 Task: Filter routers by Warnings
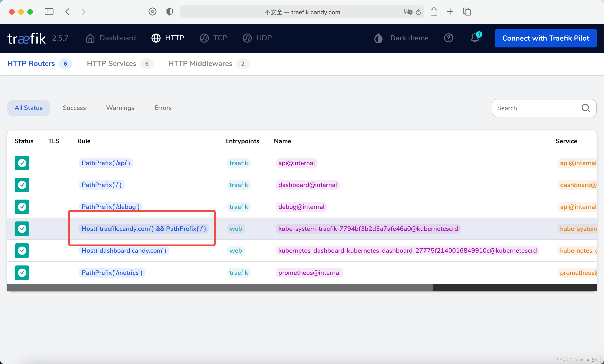120,108
